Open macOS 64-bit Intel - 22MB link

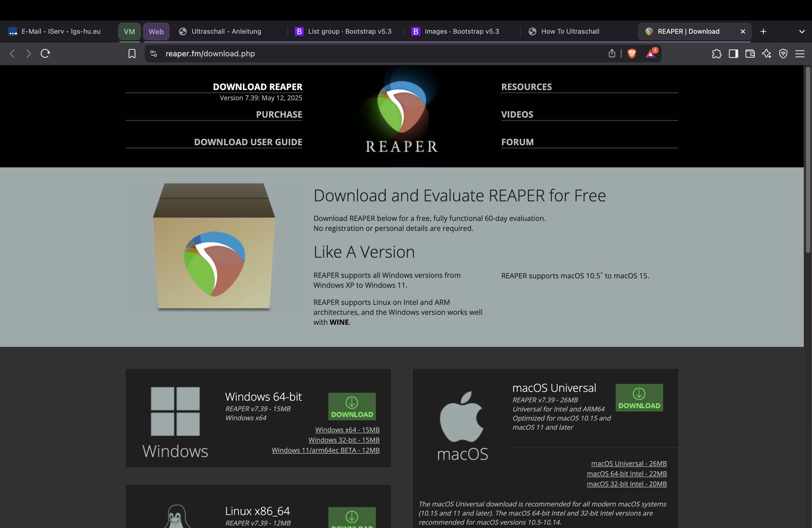(627, 474)
